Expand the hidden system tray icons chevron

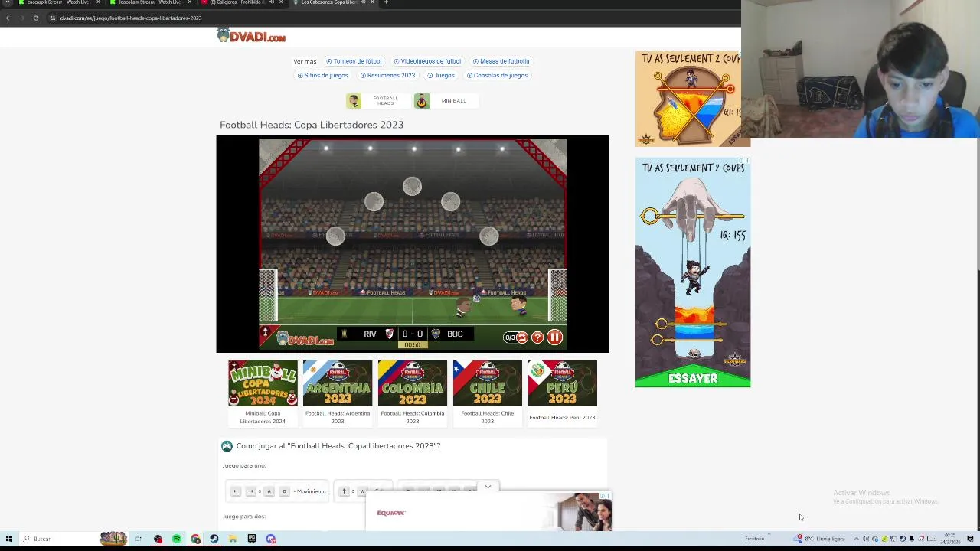pos(857,539)
